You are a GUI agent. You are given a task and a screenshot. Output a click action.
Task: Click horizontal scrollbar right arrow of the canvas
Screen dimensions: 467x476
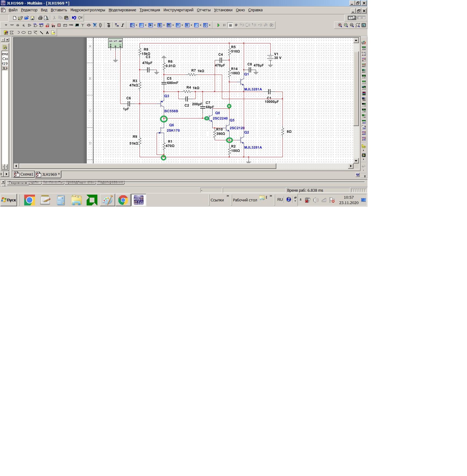(351, 166)
